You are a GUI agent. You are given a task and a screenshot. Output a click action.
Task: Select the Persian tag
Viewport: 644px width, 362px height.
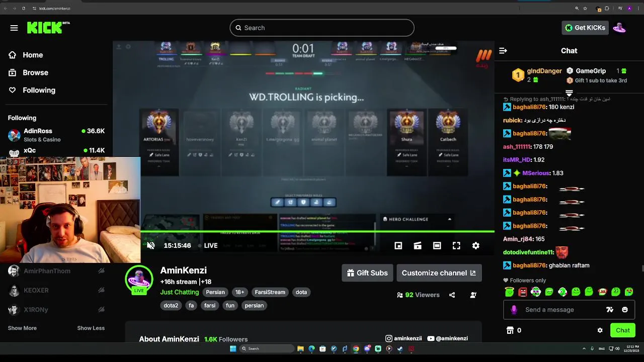215,292
